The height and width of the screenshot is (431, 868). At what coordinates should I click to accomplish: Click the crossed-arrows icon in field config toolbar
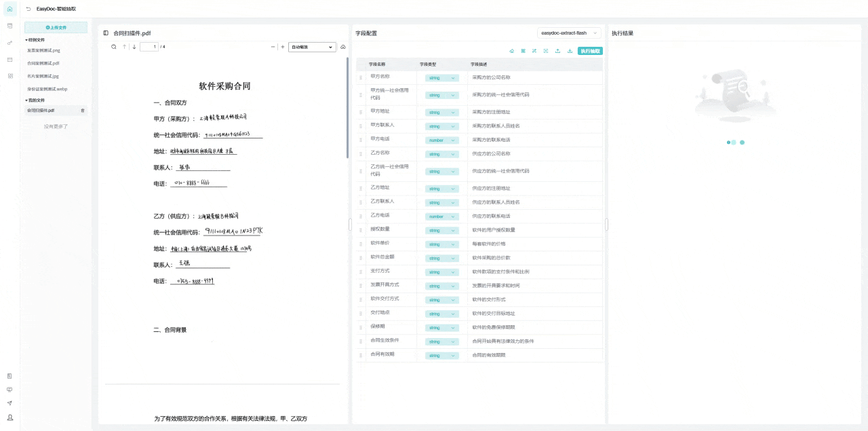pos(534,51)
